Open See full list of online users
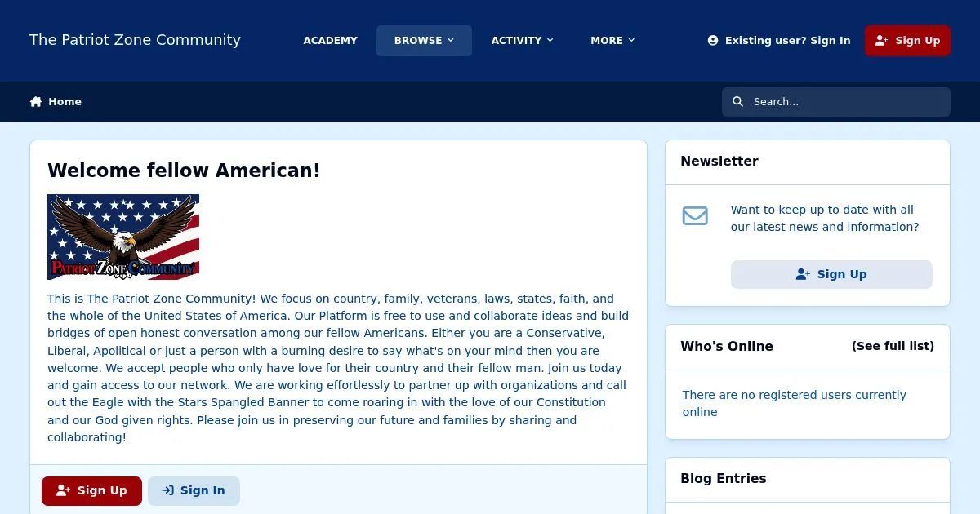The height and width of the screenshot is (514, 980). tap(893, 346)
